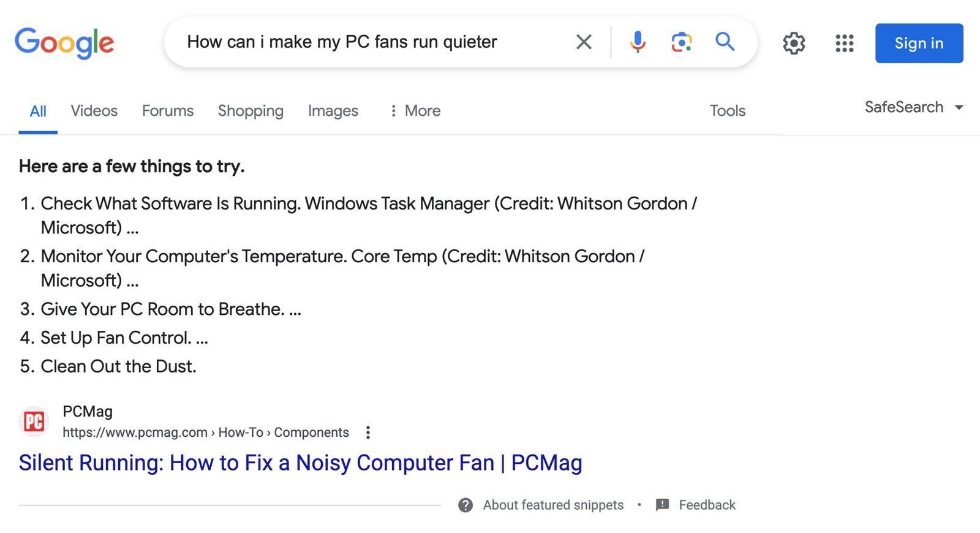Open the SafeSearch dropdown
Viewport: 980px width, 533px height.
[x=913, y=107]
